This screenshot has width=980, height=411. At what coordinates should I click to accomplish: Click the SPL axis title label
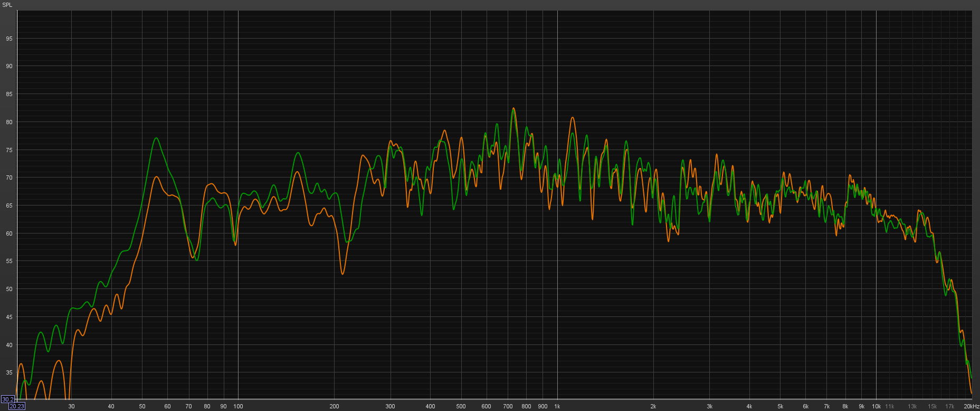[7, 5]
